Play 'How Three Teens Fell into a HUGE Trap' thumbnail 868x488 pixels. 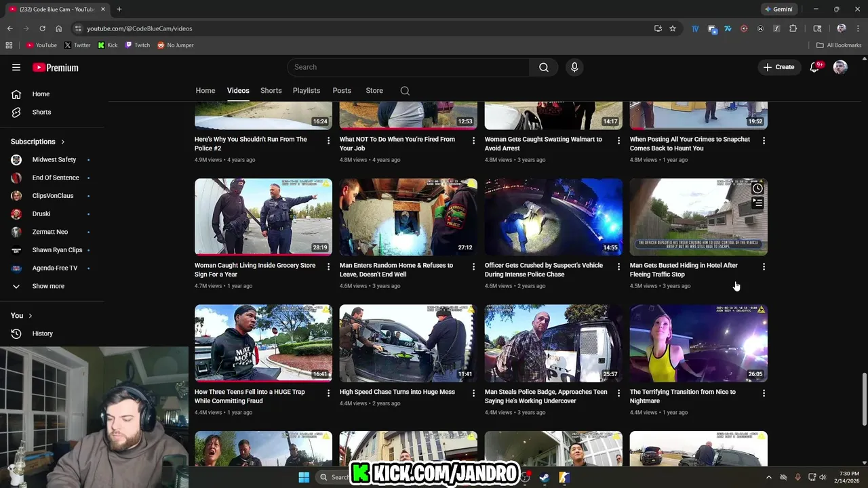click(x=263, y=343)
